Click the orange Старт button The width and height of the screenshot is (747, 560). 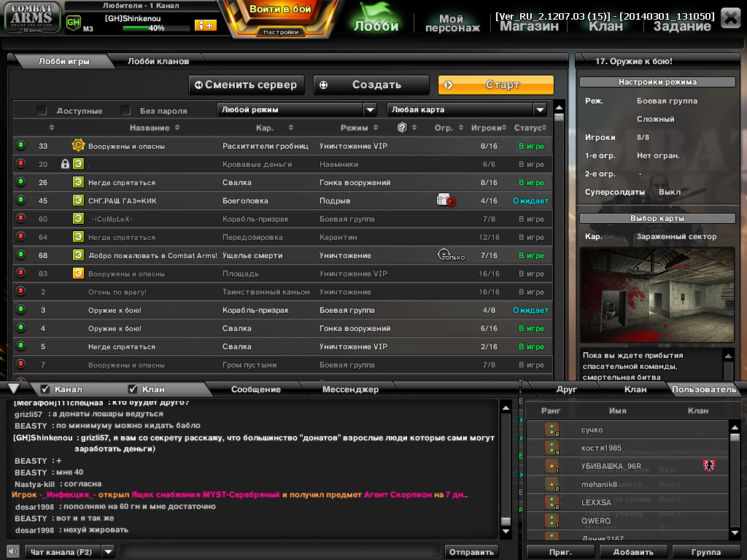pyautogui.click(x=496, y=85)
